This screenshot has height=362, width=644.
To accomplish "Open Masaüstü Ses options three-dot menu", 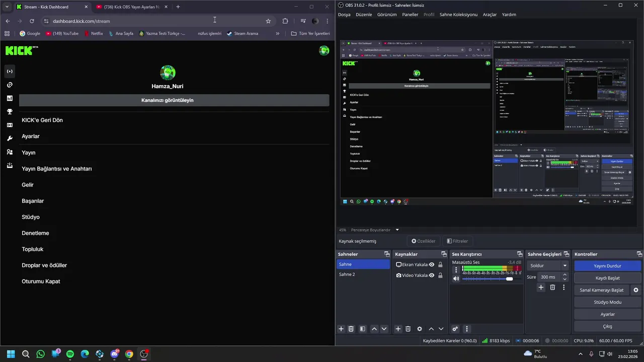I will pyautogui.click(x=456, y=270).
